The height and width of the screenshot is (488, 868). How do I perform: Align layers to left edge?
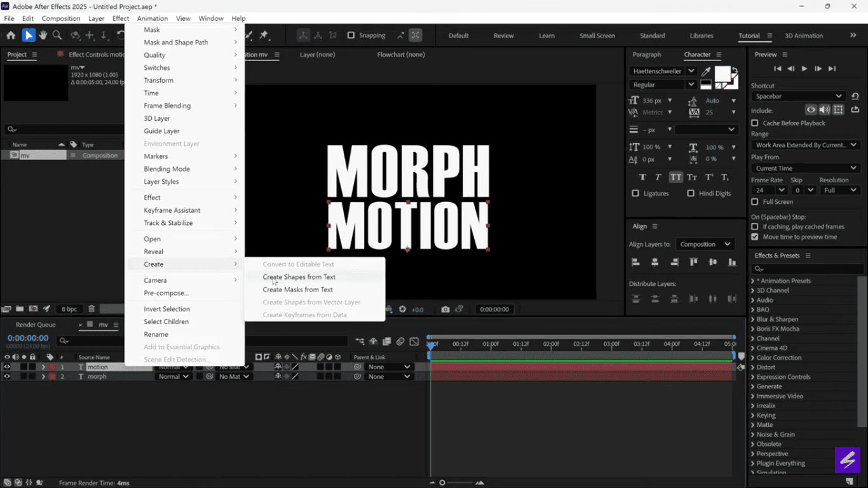point(635,262)
